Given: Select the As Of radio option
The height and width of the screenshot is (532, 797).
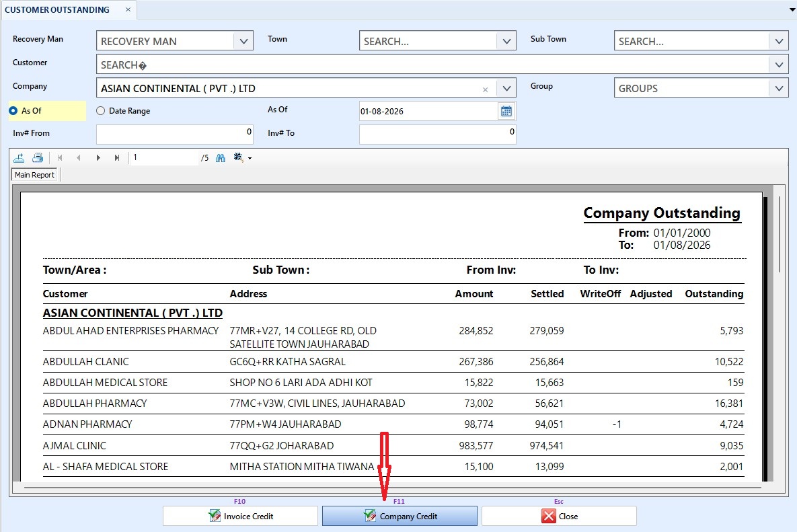Looking at the screenshot, I should (x=13, y=110).
